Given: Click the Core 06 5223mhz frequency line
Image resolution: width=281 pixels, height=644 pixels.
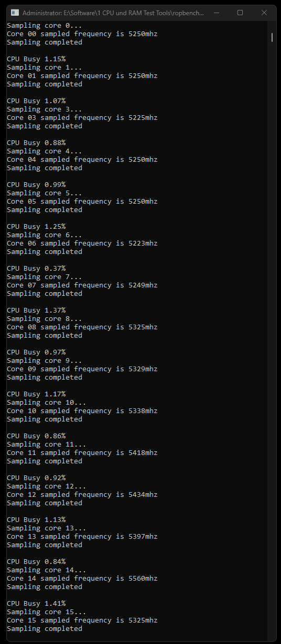Looking at the screenshot, I should click(x=82, y=243).
